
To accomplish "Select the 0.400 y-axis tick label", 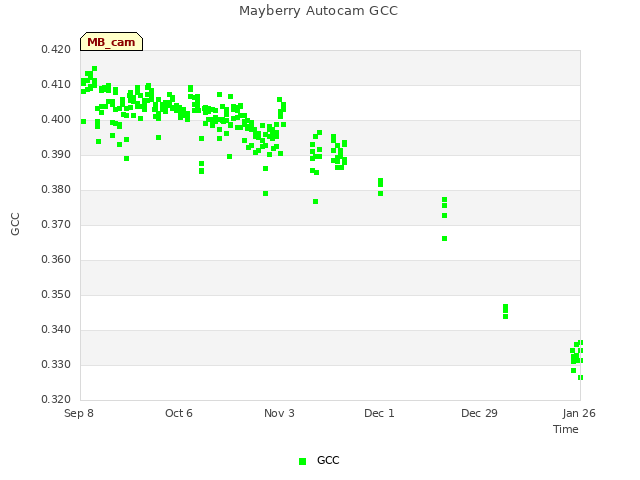I will point(56,120).
